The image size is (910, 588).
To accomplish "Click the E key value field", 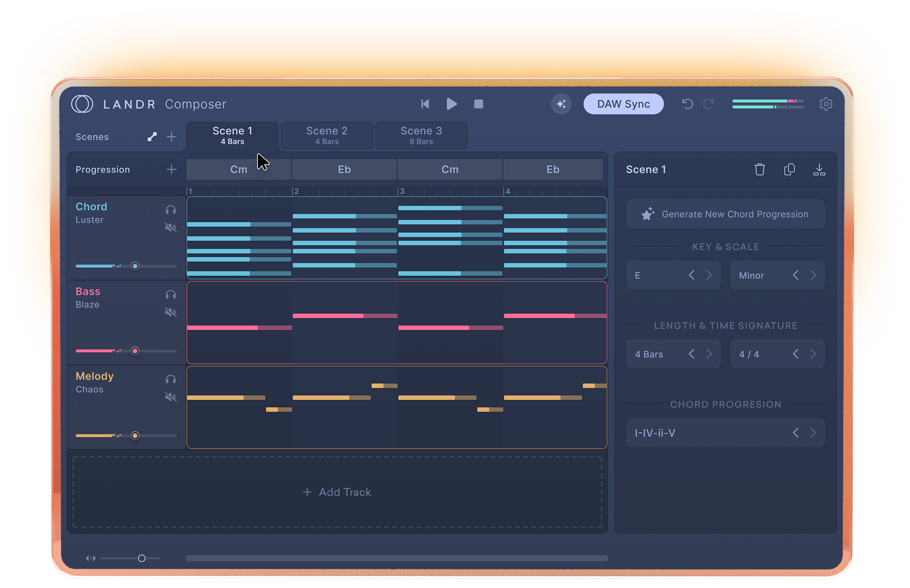I will click(x=673, y=275).
